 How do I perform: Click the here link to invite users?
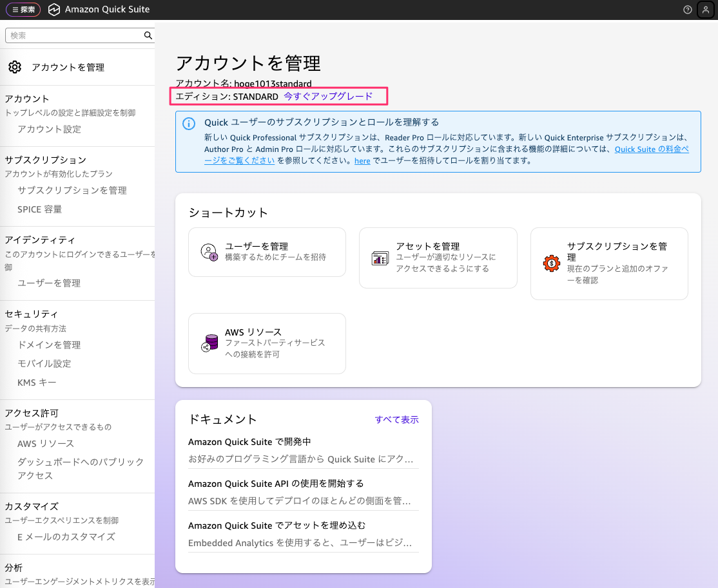click(x=362, y=161)
